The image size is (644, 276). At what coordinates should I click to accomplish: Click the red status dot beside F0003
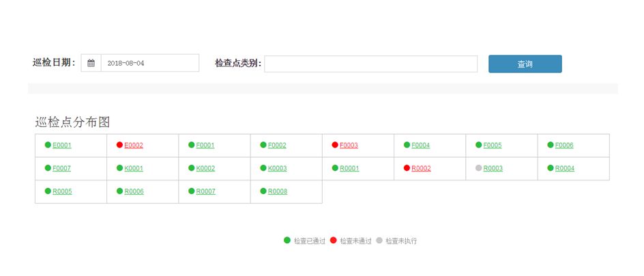tap(335, 145)
